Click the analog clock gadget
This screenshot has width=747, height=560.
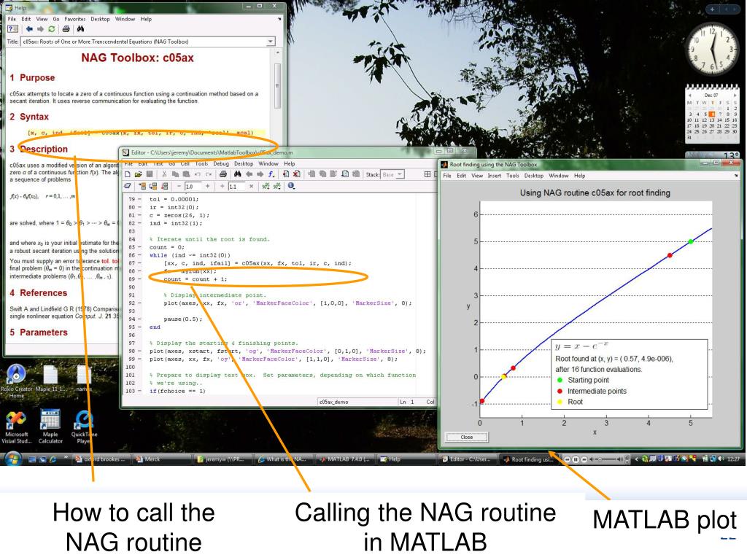point(712,49)
